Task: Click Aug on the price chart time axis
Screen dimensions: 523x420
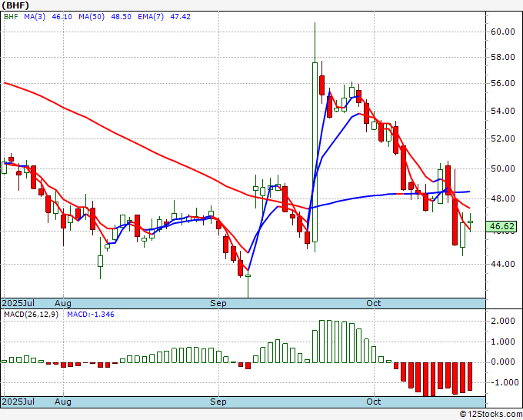Action: point(63,303)
